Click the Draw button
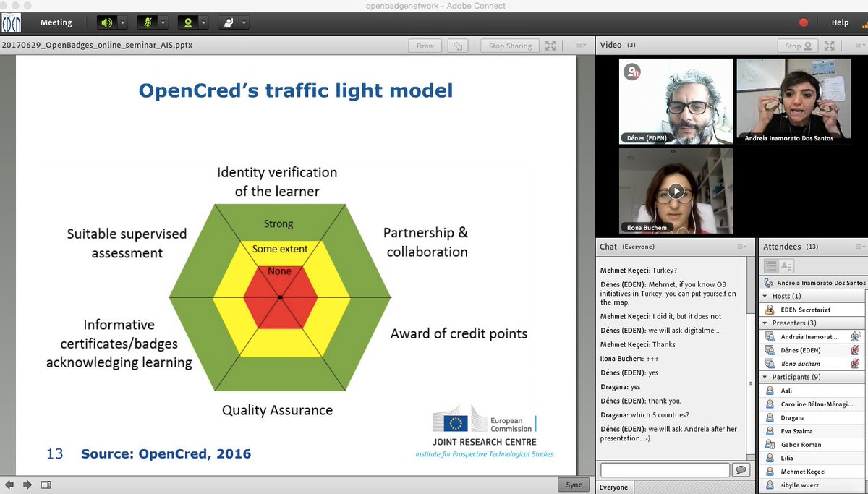The height and width of the screenshot is (494, 868). pyautogui.click(x=425, y=46)
